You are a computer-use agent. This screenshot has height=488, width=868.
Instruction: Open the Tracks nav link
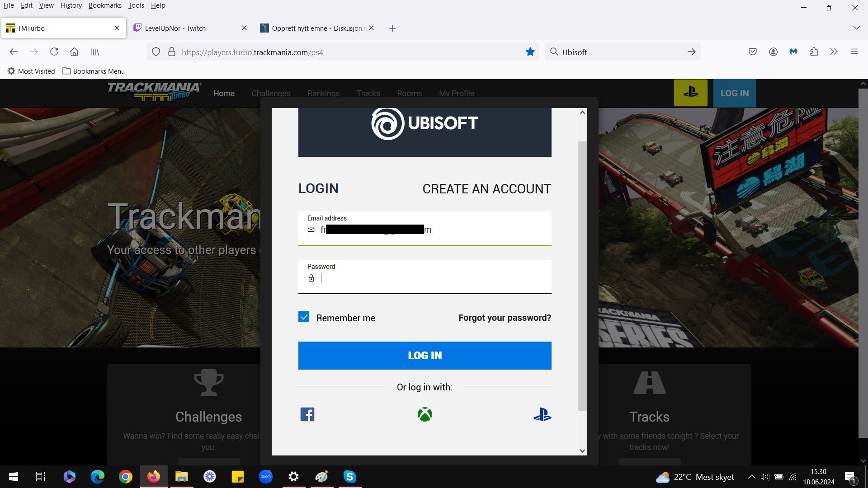tap(368, 94)
